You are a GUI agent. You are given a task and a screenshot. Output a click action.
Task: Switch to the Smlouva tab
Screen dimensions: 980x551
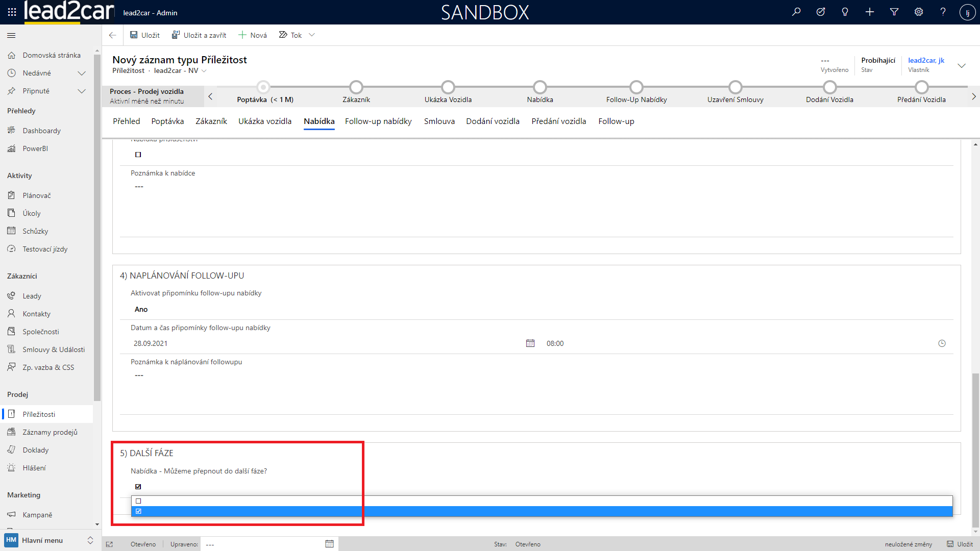(439, 121)
